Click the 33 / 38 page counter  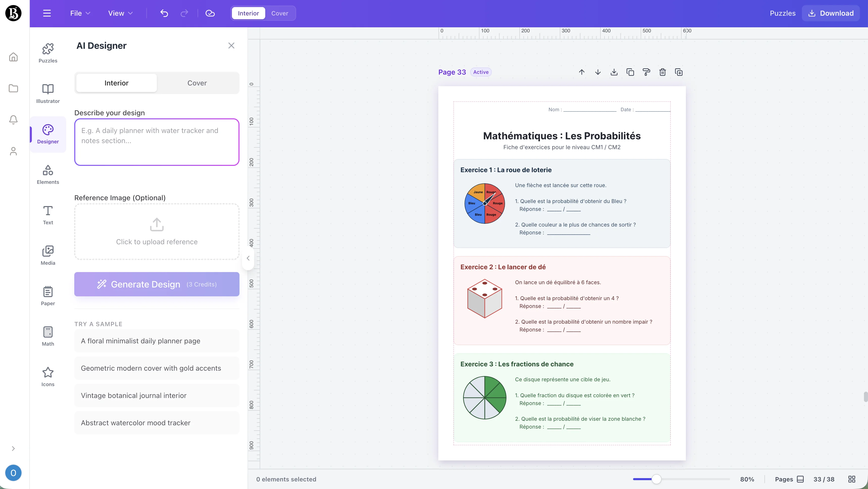coord(824,479)
